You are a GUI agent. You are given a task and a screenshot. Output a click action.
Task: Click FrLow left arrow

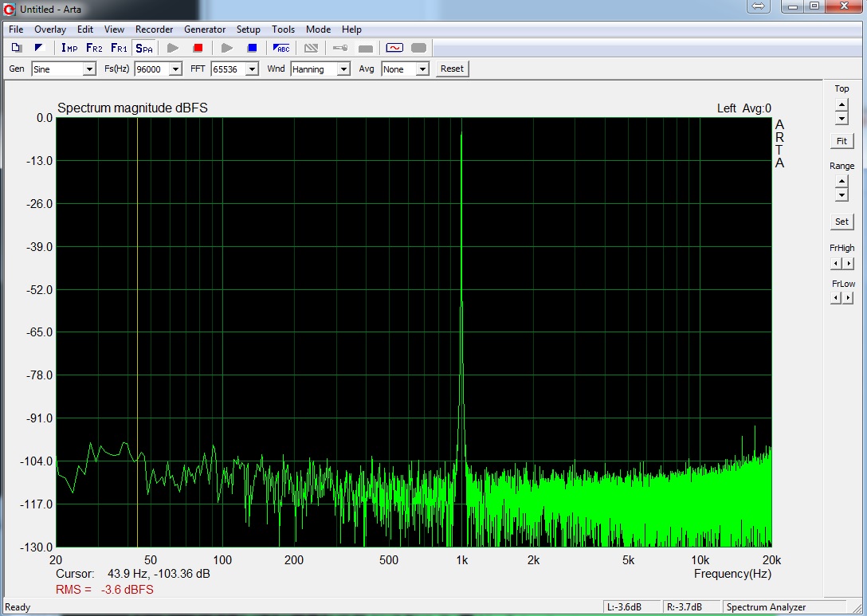coord(836,299)
